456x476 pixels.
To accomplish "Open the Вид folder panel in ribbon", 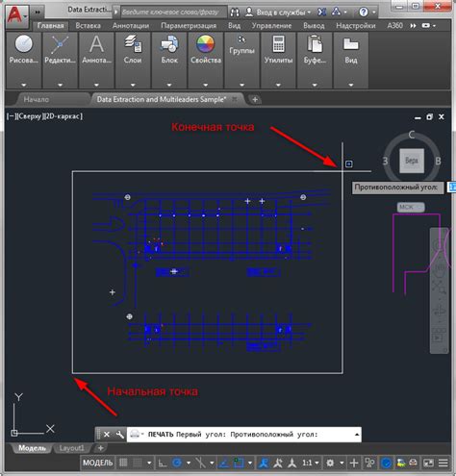I will coord(351,60).
